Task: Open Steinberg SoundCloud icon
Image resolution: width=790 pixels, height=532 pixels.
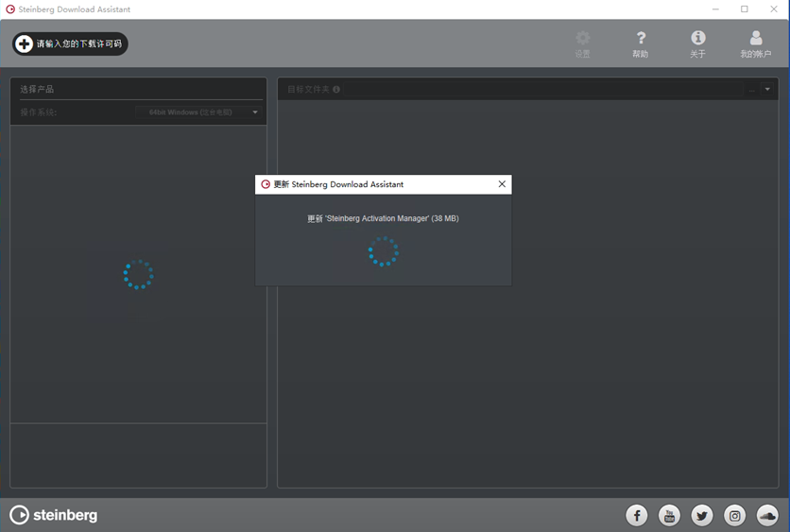Action: 767,515
